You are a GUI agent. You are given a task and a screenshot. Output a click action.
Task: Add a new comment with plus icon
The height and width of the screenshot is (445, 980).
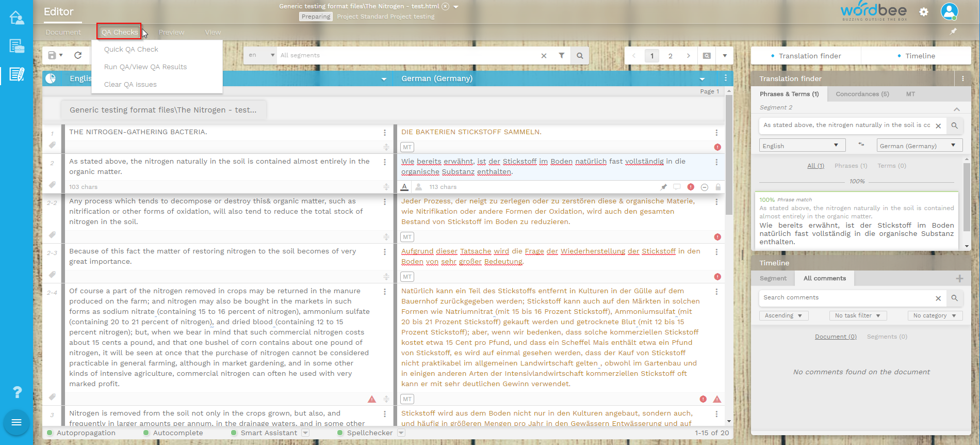[x=959, y=278]
